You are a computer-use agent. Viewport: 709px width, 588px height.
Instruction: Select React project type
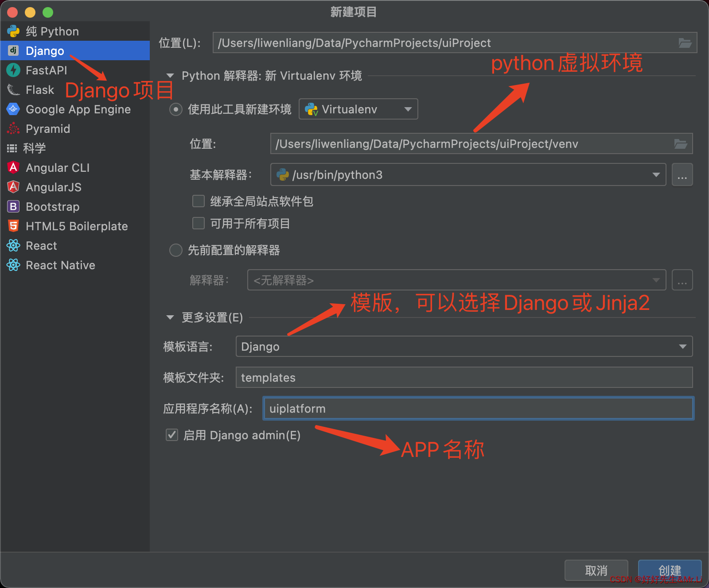pos(75,245)
